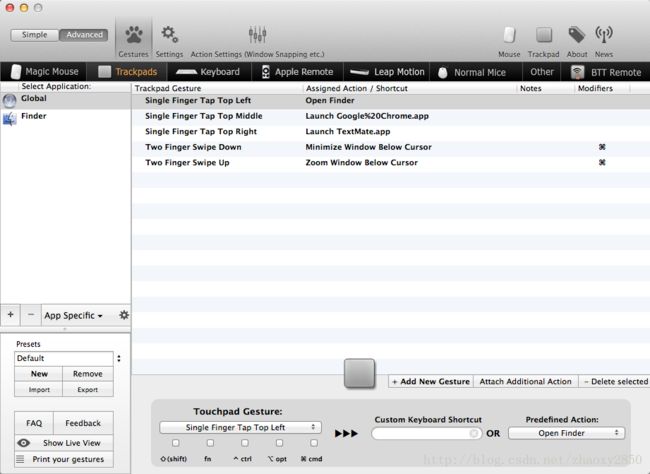Click the Import presets button
The width and height of the screenshot is (650, 474).
(x=39, y=389)
